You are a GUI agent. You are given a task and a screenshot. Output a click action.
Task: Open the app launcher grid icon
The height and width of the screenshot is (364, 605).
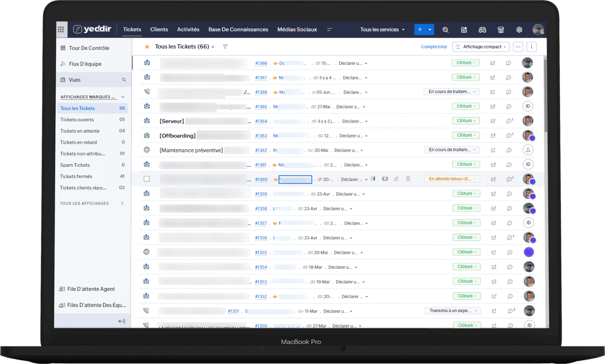[x=61, y=29]
